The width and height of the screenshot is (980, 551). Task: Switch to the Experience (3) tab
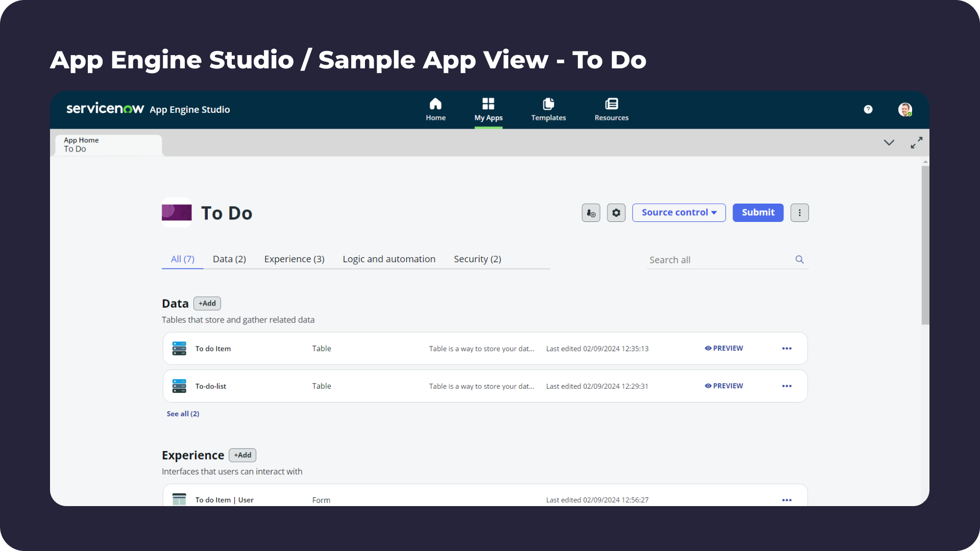click(x=295, y=259)
